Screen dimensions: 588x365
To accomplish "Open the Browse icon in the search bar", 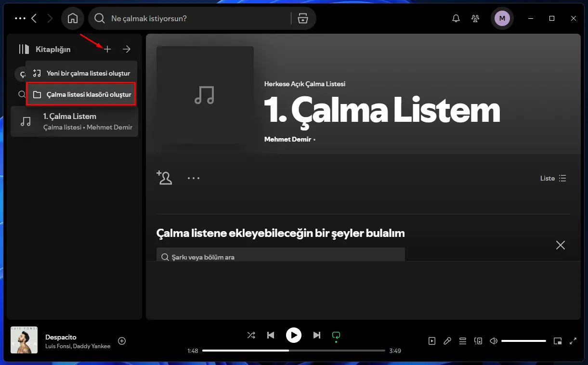I will tap(303, 18).
